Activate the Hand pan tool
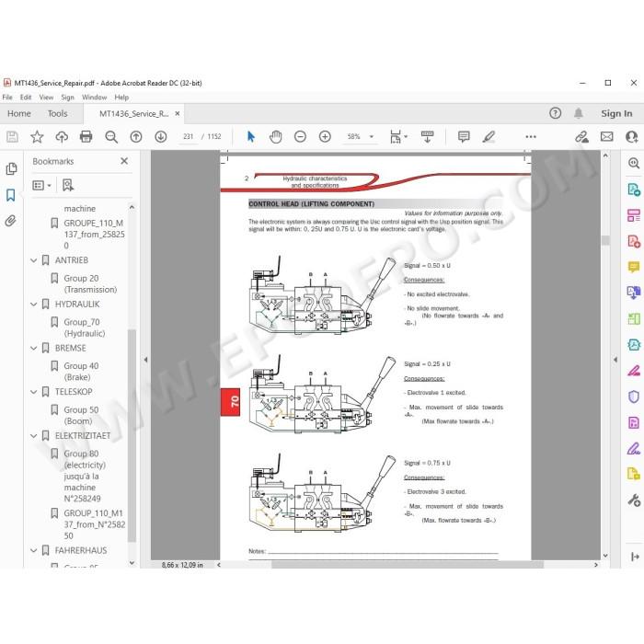Viewport: 644px width, 644px height. coord(276,136)
